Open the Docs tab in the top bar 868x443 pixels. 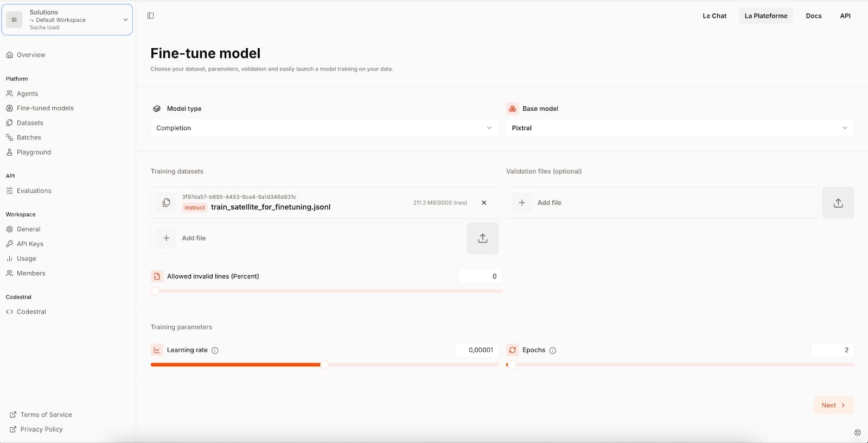[x=813, y=16]
